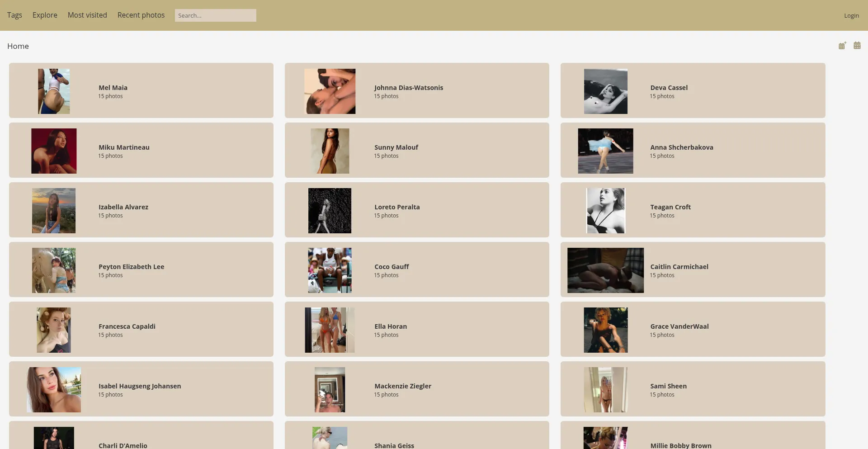This screenshot has width=868, height=449.
Task: Open the Ella Horan album title
Action: click(x=391, y=326)
